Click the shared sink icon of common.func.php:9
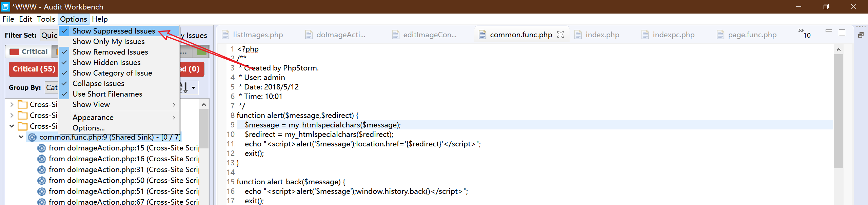 [x=32, y=137]
